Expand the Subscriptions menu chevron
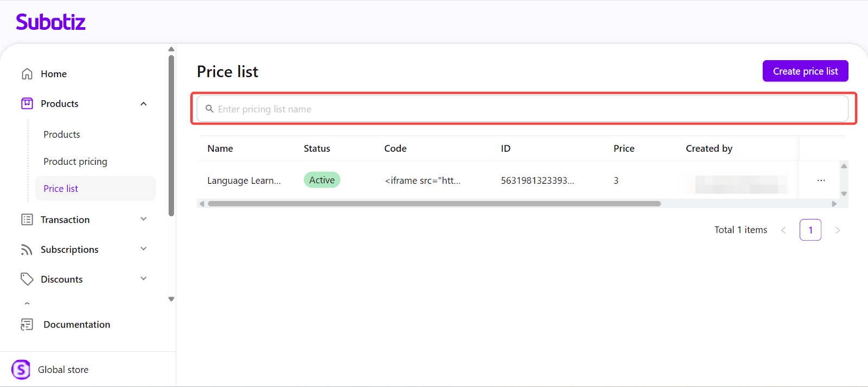Screen dimensions: 868x387 click(x=144, y=249)
